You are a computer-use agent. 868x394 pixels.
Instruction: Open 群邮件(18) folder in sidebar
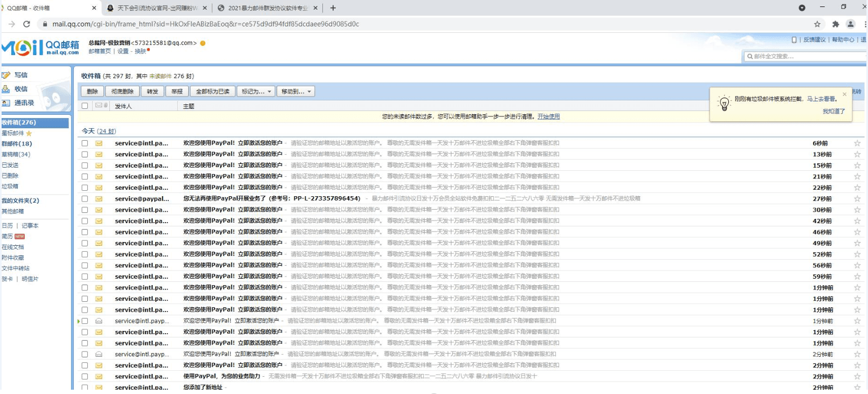tap(17, 144)
